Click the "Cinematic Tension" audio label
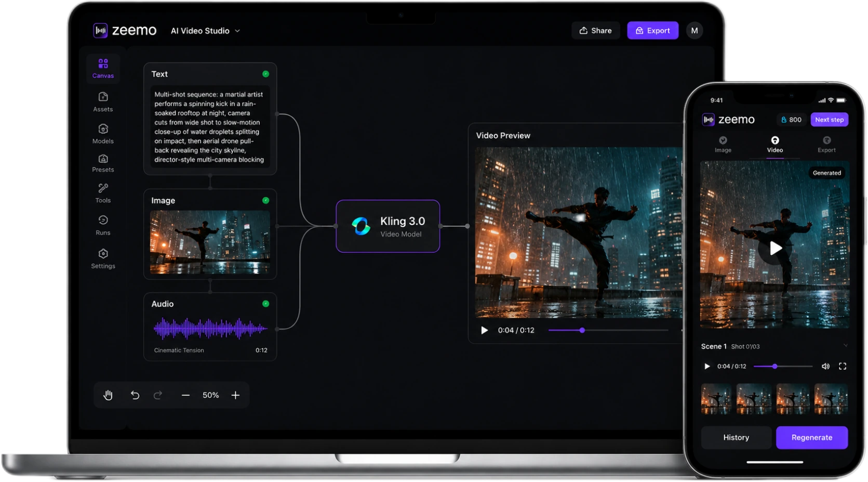868x482 pixels. [x=179, y=350]
